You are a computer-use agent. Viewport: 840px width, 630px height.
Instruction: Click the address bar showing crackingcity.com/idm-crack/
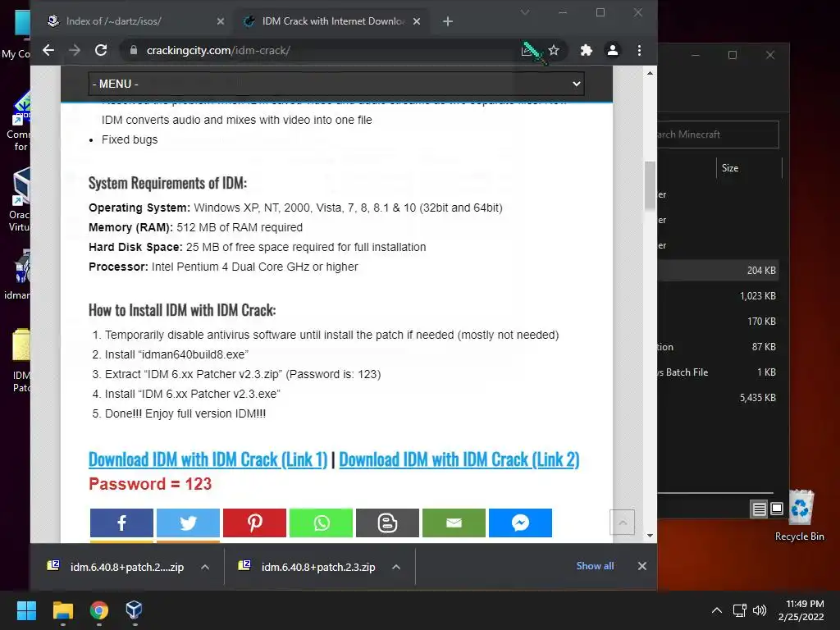point(322,50)
